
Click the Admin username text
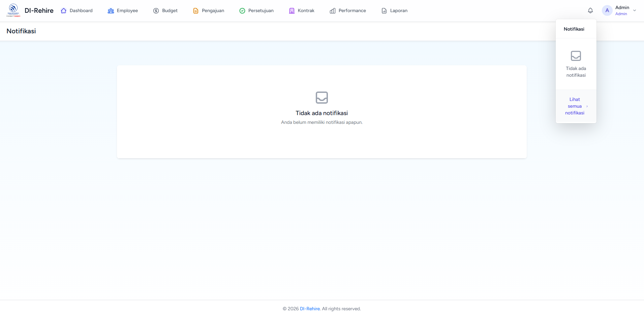click(622, 7)
